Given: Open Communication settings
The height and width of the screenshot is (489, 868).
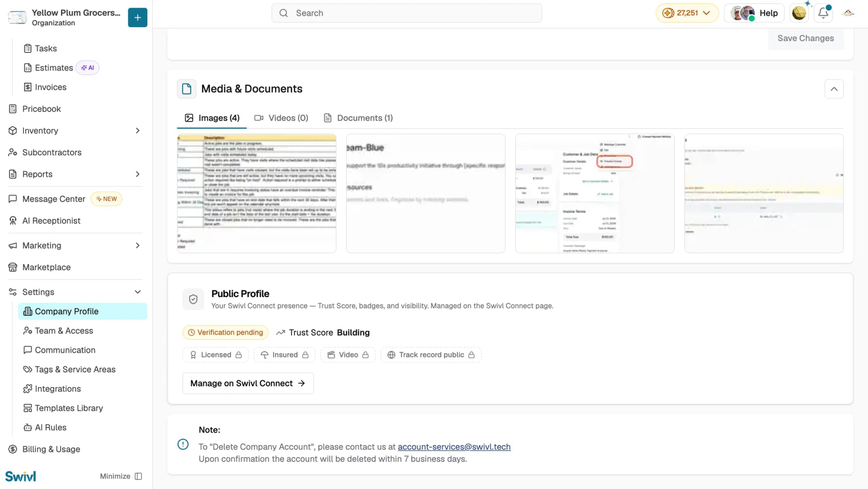Looking at the screenshot, I should (x=83, y=350).
